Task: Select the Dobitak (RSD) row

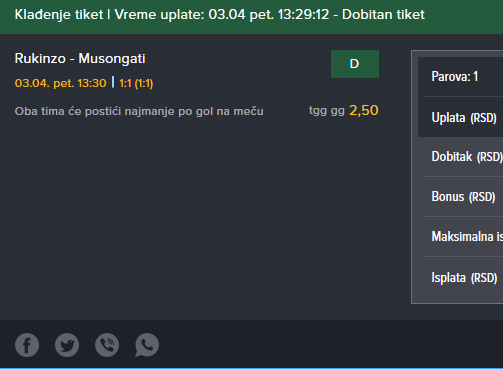Action: coord(460,157)
